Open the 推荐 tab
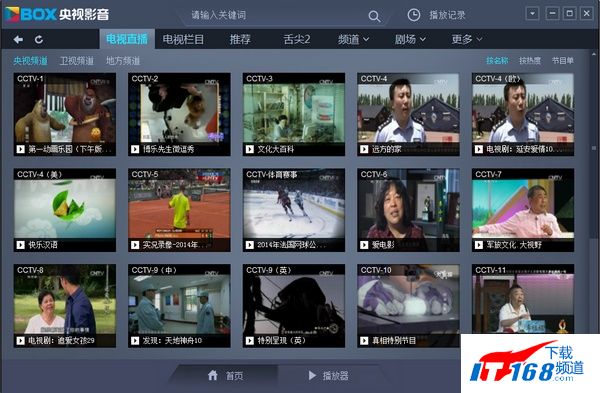This screenshot has width=600, height=393. pyautogui.click(x=240, y=39)
